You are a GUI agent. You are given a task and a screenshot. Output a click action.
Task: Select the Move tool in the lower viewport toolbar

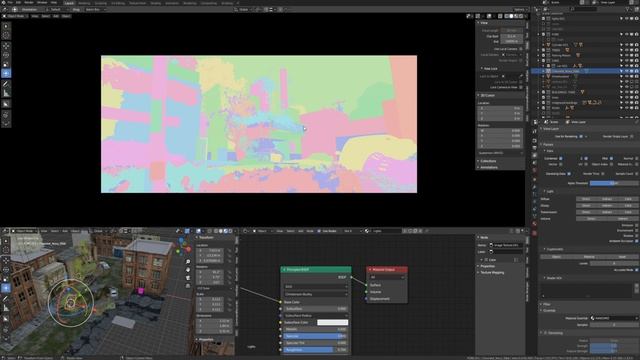[x=6, y=260]
